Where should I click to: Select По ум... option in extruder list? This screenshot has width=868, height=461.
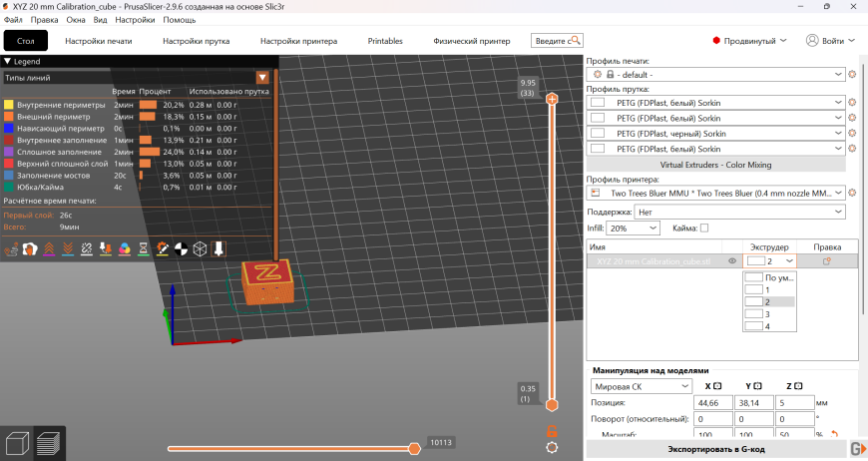[x=769, y=277]
